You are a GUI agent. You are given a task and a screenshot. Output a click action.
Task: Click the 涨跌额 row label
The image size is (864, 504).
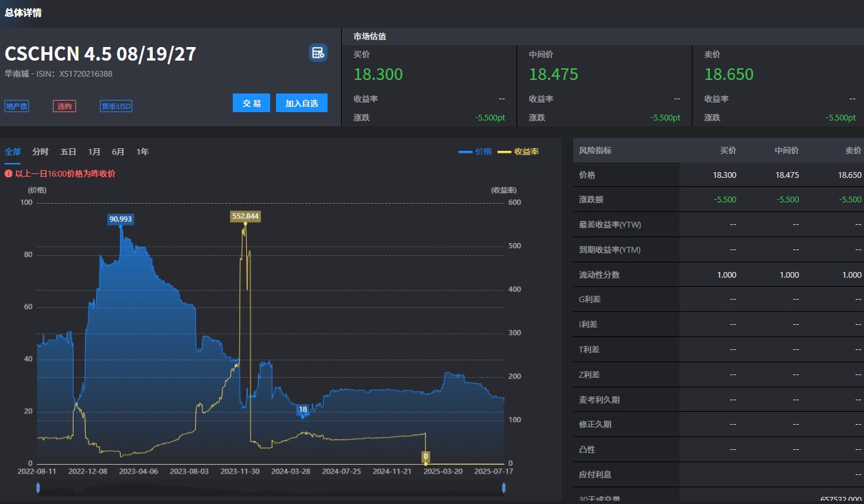591,200
